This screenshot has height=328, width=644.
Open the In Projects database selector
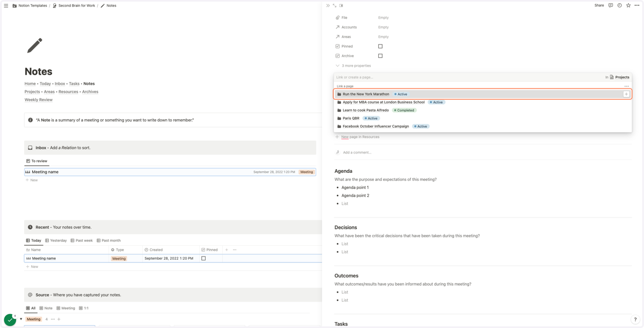617,77
